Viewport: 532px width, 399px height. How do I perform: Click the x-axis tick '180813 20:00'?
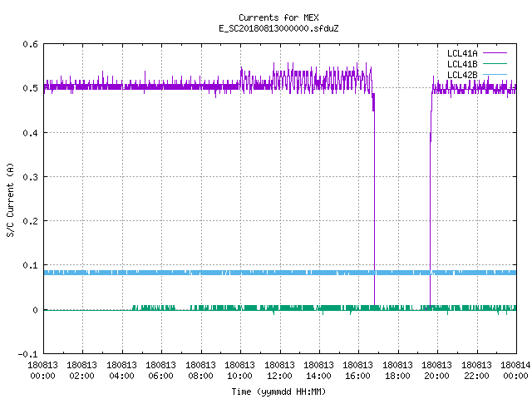coord(437,370)
